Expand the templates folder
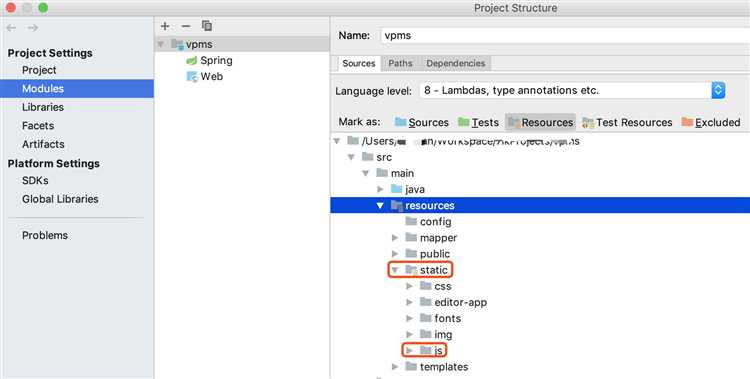Screen dimensions: 750x379 pos(395,367)
